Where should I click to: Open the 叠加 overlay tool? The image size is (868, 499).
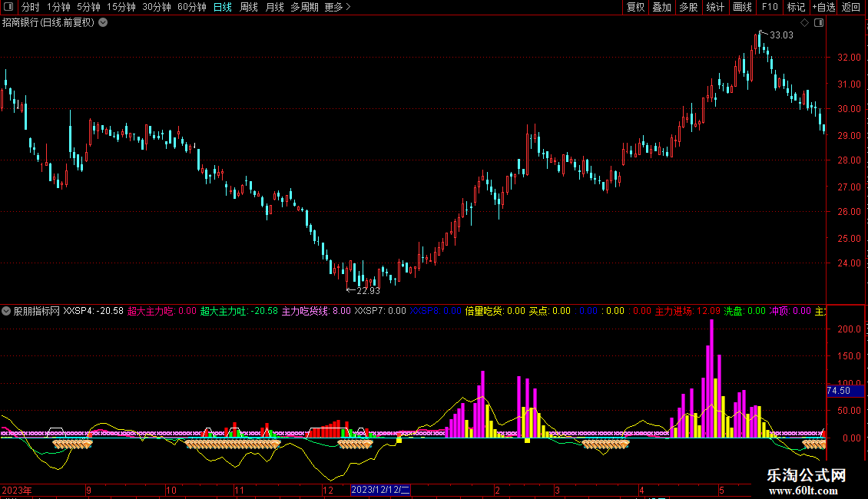coord(661,8)
